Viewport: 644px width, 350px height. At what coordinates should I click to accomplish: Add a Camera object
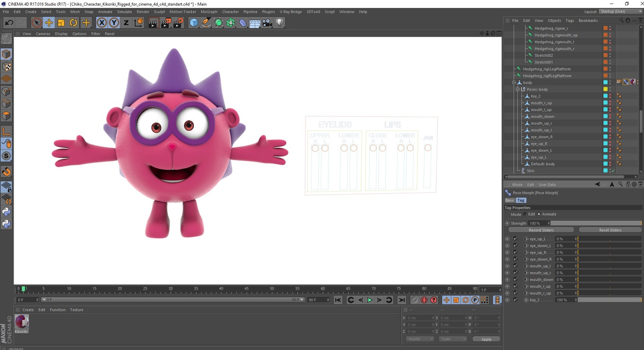[x=267, y=23]
